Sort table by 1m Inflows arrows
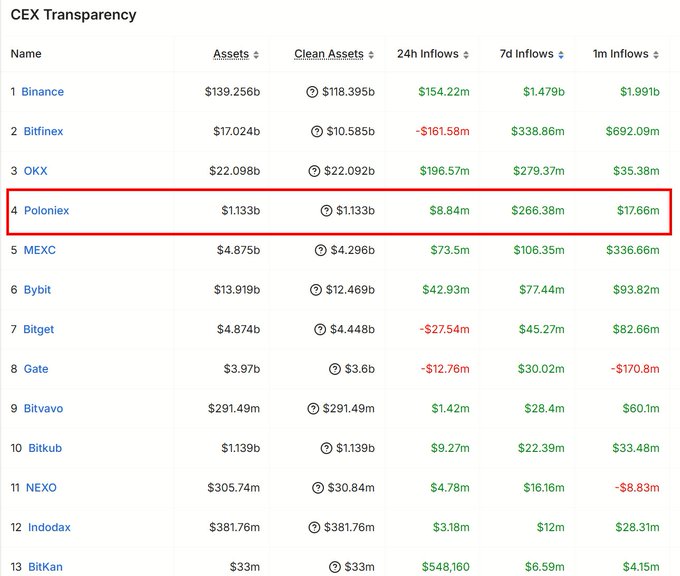The width and height of the screenshot is (680, 576). [656, 55]
